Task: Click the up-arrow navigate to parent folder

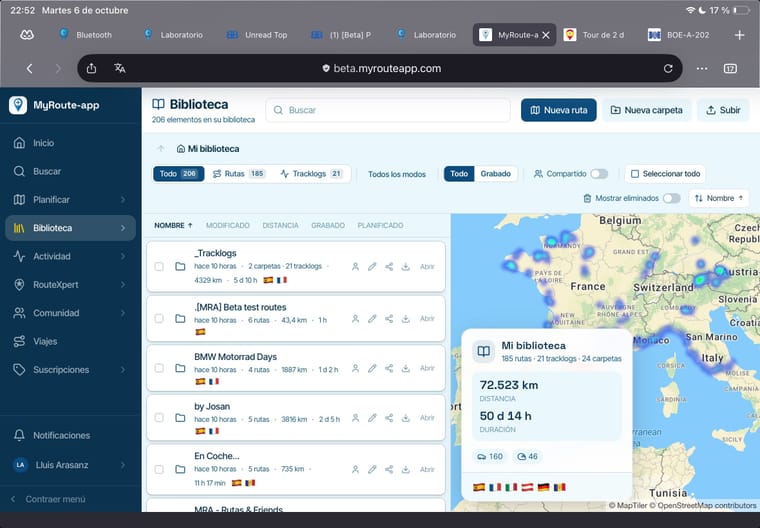Action: click(161, 148)
